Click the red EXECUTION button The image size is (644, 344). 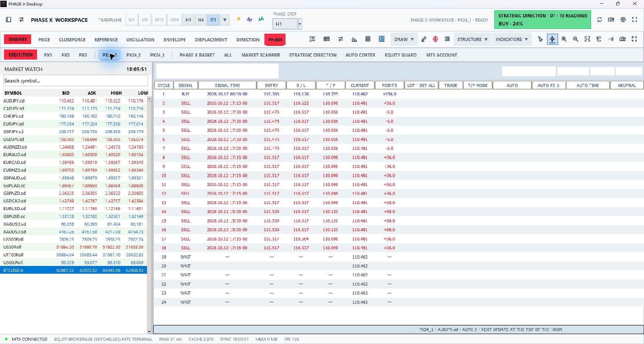point(20,55)
